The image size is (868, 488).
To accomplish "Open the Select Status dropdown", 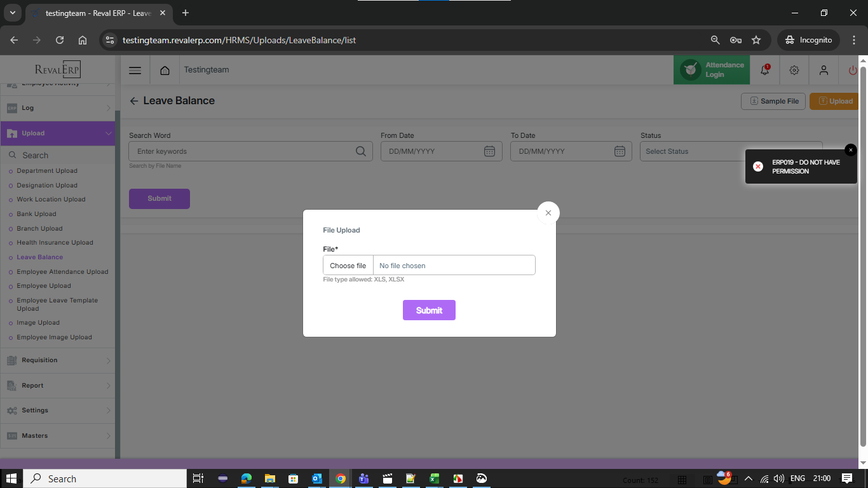I will [x=731, y=151].
